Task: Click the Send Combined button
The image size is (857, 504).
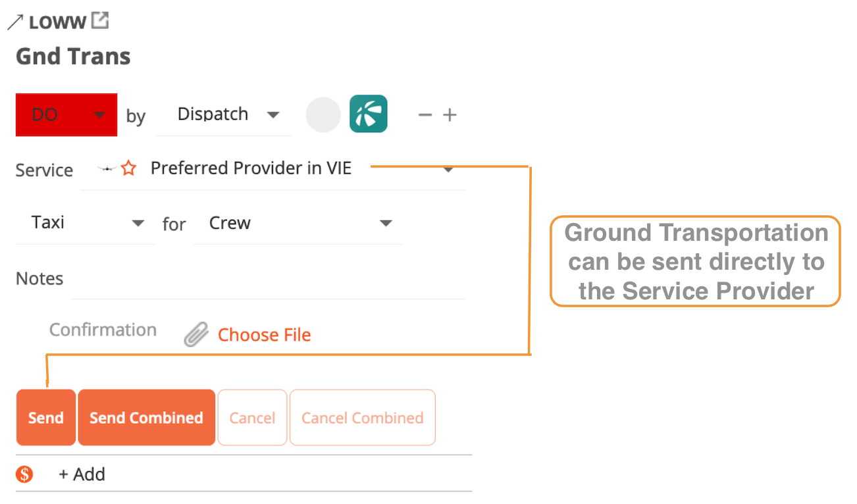Action: [146, 417]
